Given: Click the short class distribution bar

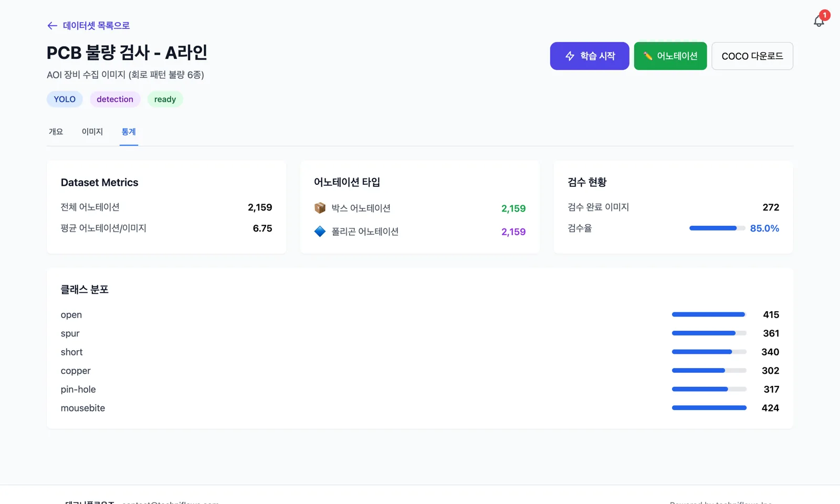Looking at the screenshot, I should pos(709,352).
